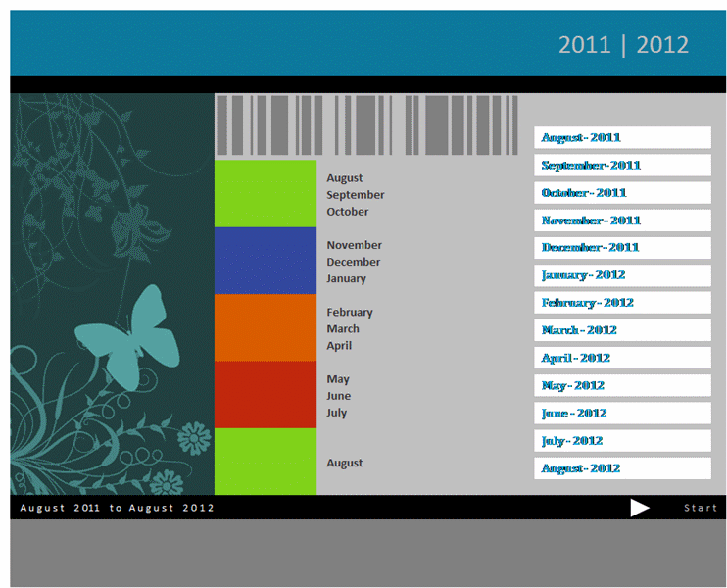Viewport: 727px width, 588px height.
Task: Click the 2011 | 2012 header title
Action: [x=623, y=45]
